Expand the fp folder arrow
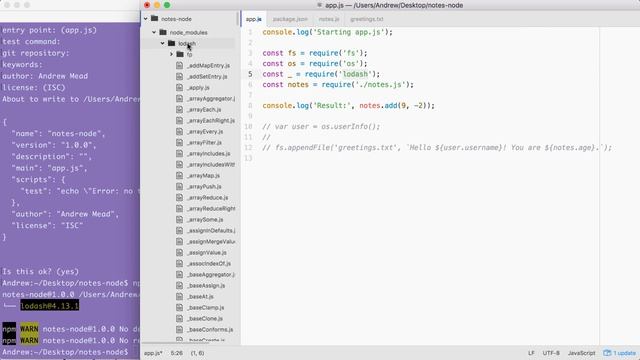This screenshot has height=360, width=640. [171, 54]
